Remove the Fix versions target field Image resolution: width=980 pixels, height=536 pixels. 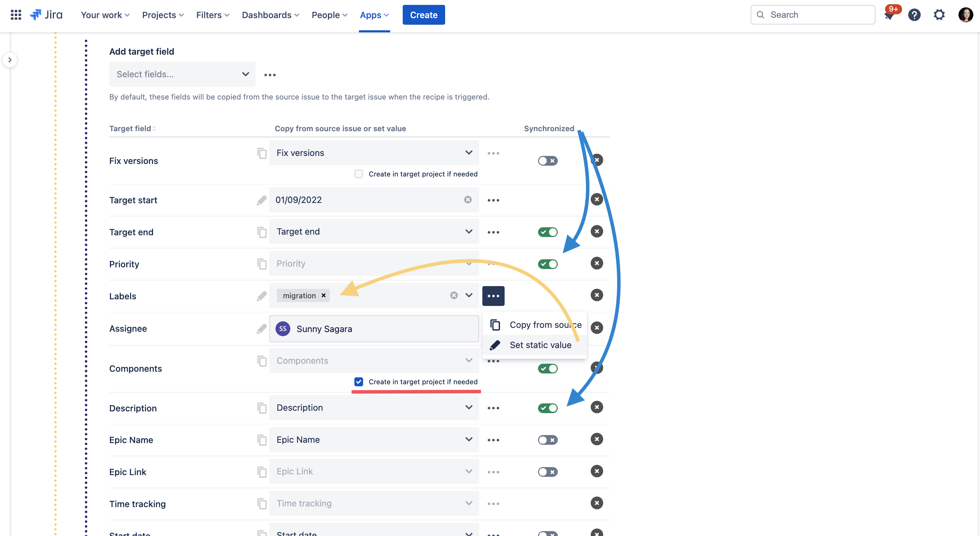[x=596, y=160]
